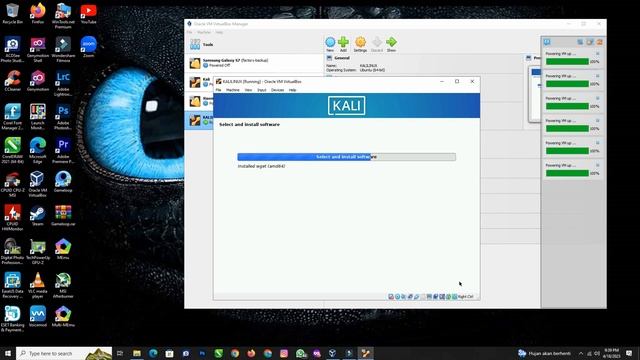Image resolution: width=640 pixels, height=360 pixels.
Task: Open Adobe Photoshop desktop shortcut
Action: pos(63,117)
